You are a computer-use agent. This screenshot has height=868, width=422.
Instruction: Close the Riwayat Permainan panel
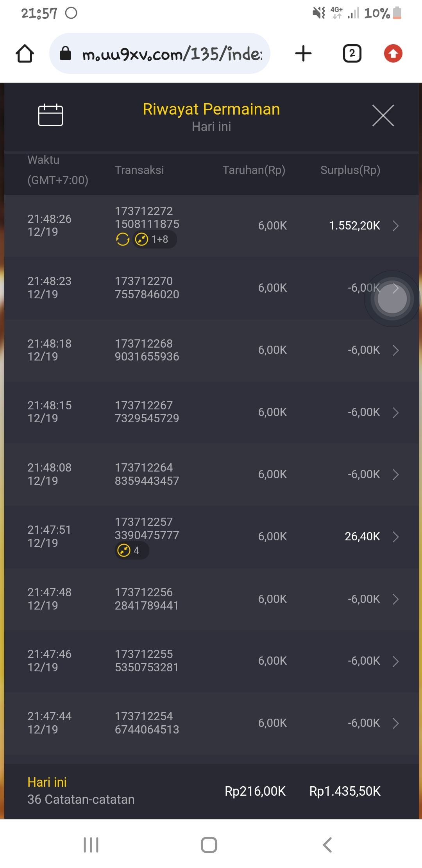pyautogui.click(x=383, y=116)
